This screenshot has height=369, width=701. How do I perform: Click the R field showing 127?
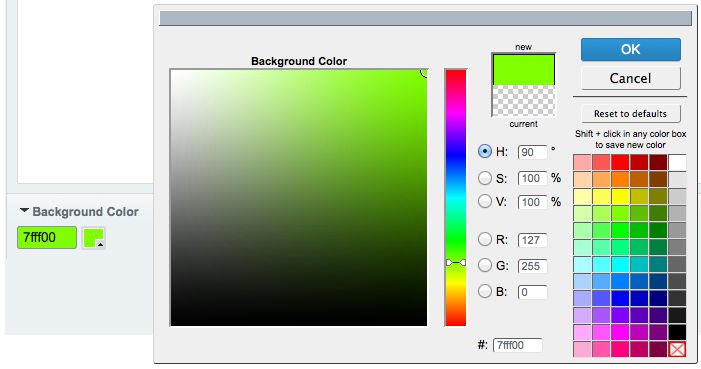(532, 240)
